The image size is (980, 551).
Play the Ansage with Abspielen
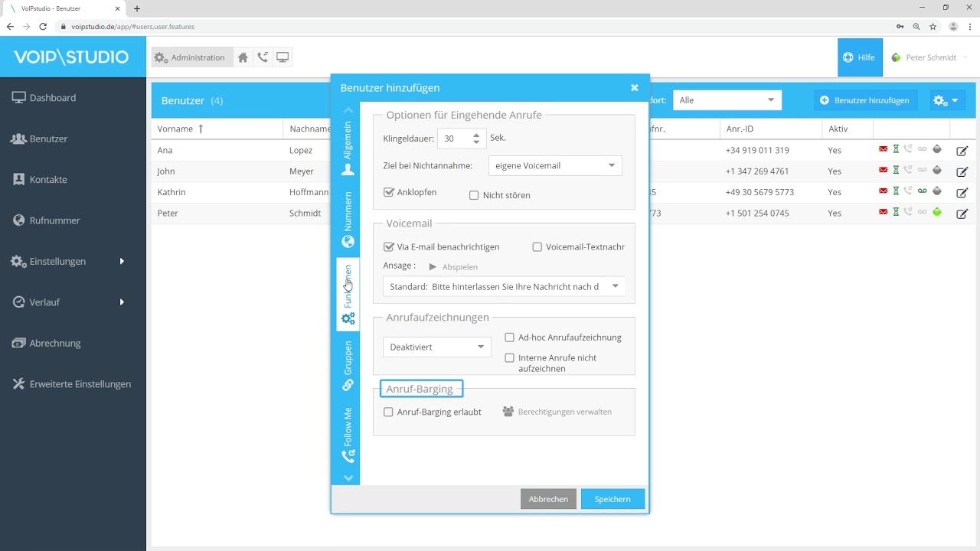pyautogui.click(x=453, y=267)
